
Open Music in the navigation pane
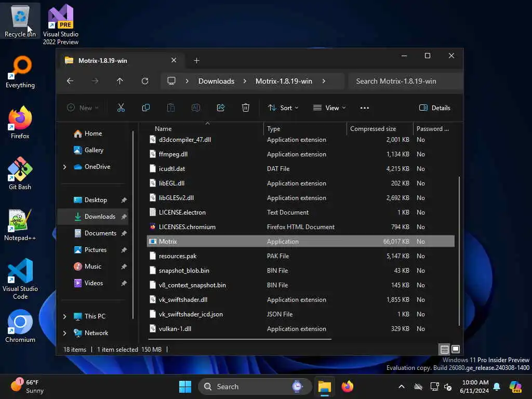coord(94,267)
